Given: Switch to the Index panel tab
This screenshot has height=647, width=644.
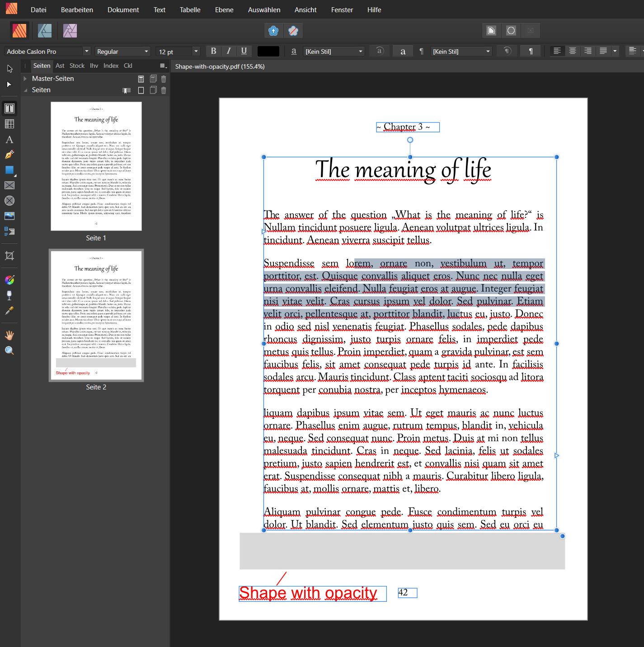Looking at the screenshot, I should click(111, 66).
